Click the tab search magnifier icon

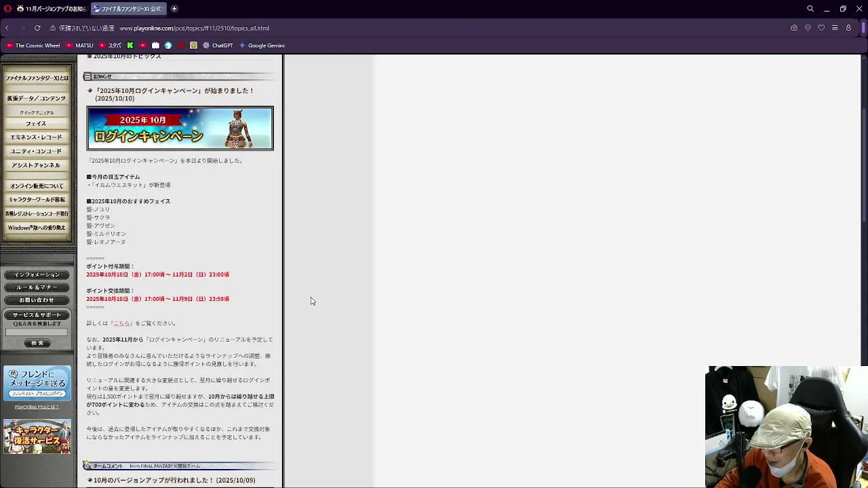[x=810, y=9]
